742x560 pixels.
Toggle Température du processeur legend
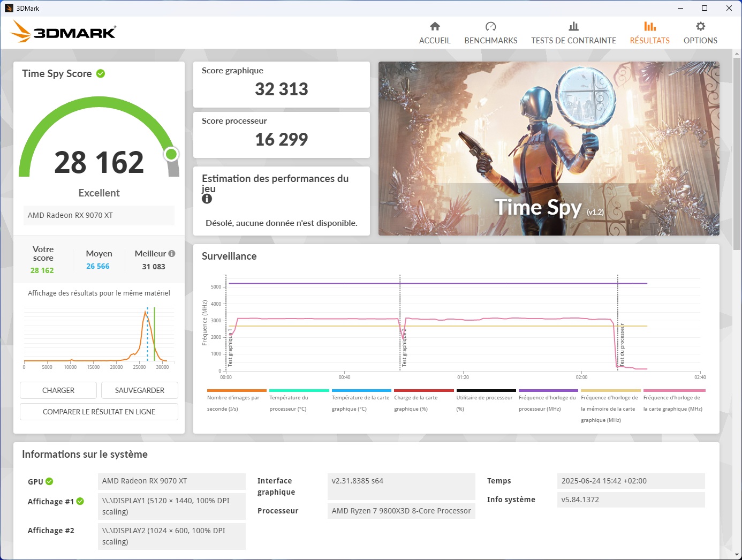(299, 400)
